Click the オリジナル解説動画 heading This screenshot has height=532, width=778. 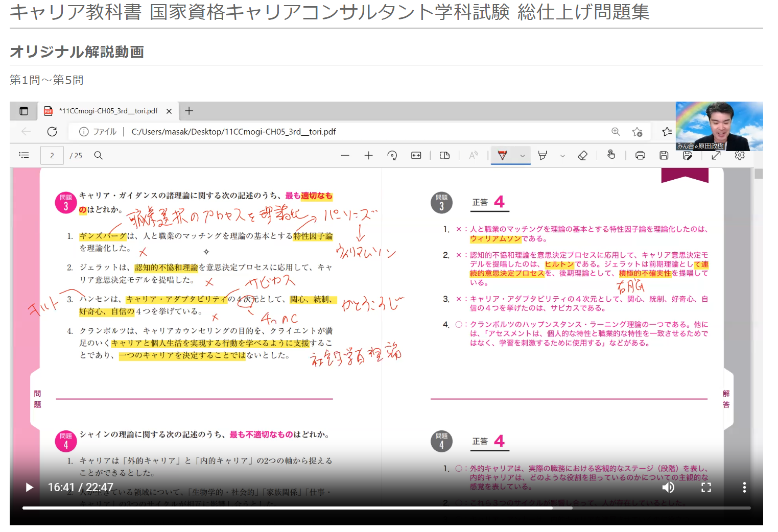pos(77,52)
